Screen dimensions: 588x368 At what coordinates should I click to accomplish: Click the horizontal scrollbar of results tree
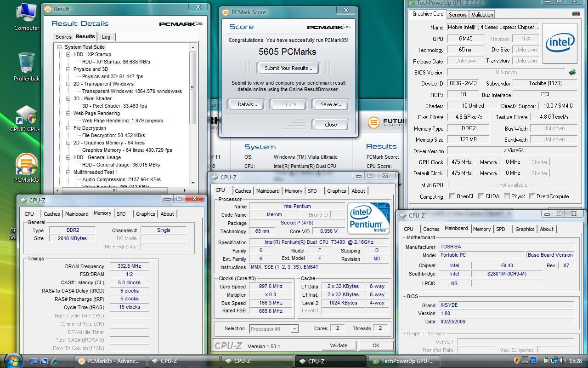pyautogui.click(x=115, y=190)
